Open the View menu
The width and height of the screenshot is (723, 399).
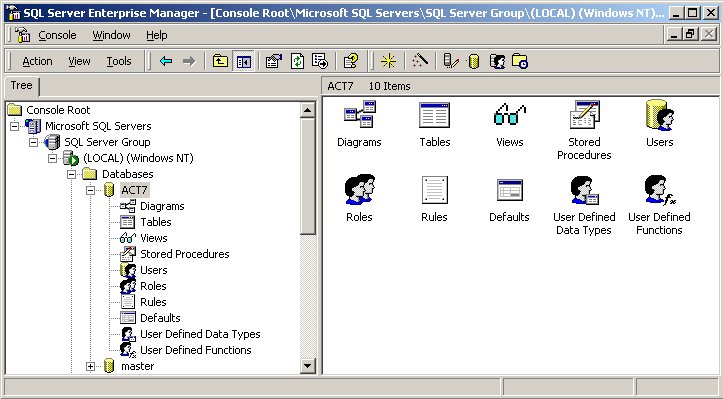tap(79, 61)
